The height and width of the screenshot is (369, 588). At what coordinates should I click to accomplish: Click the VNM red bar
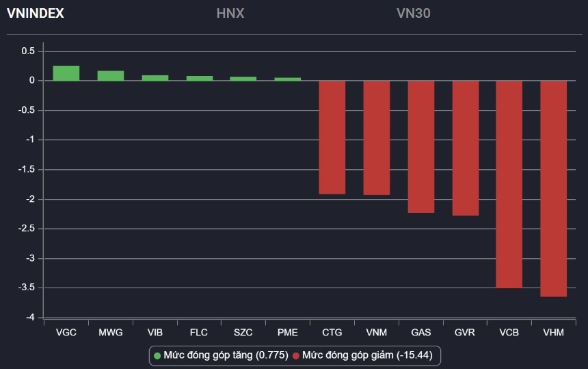(377, 138)
